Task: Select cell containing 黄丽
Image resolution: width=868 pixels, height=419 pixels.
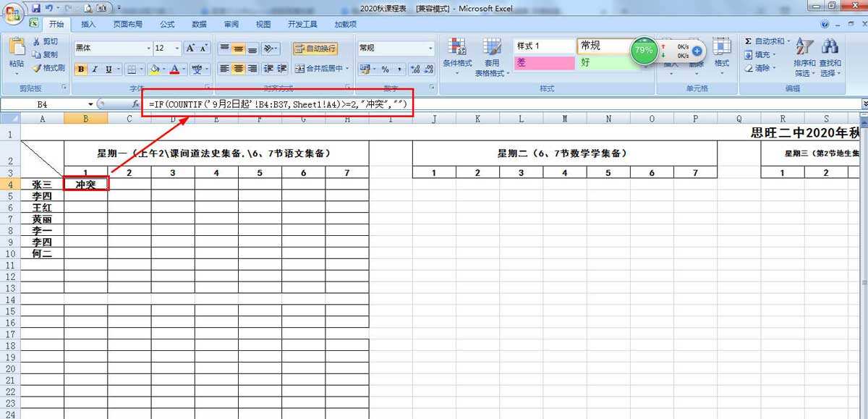Action: click(42, 219)
